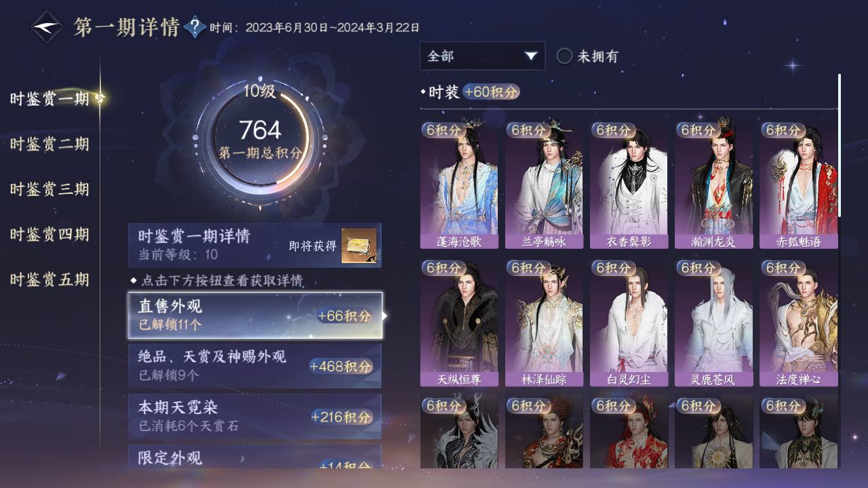Select the 赤狐魅语 outfit thumbnail
The width and height of the screenshot is (868, 488).
coord(798,185)
